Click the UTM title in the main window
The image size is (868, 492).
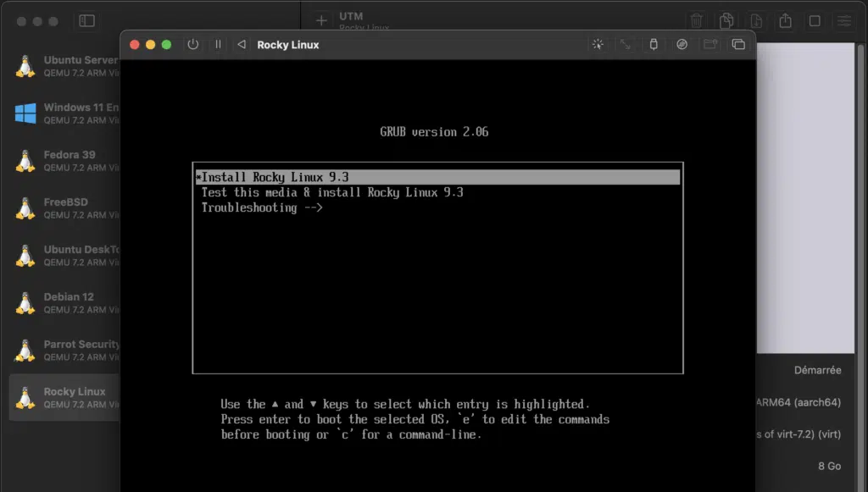coord(351,16)
